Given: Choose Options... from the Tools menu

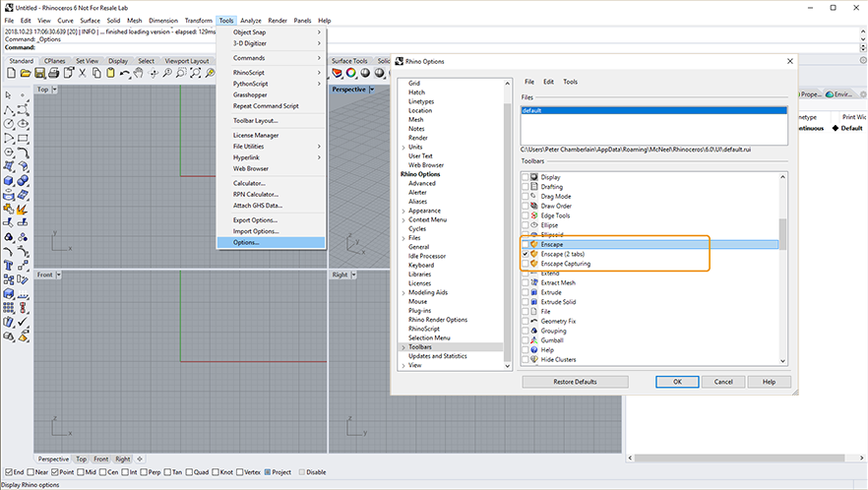Looking at the screenshot, I should pyautogui.click(x=246, y=242).
